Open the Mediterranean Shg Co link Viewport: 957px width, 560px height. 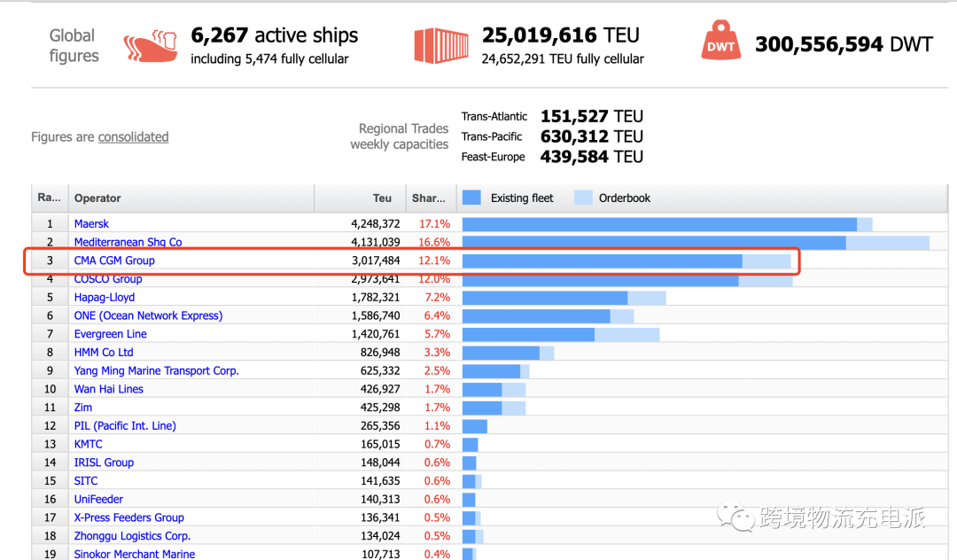pyautogui.click(x=128, y=242)
